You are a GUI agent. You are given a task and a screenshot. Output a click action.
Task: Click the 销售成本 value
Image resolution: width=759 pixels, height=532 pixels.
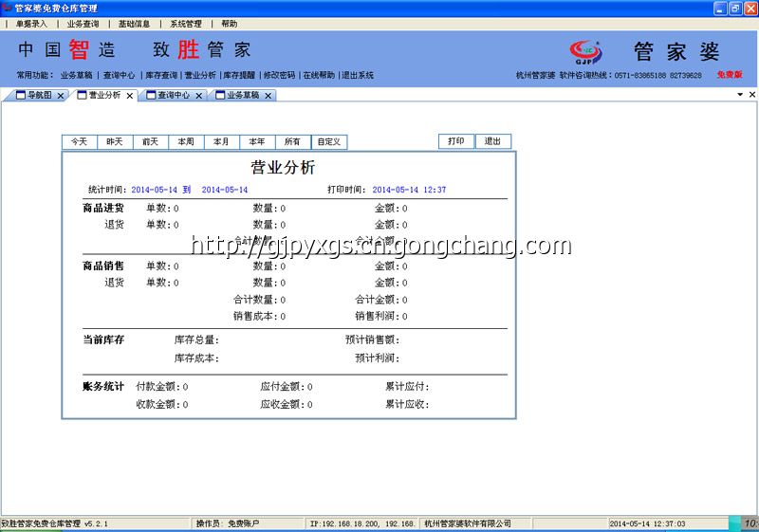[283, 317]
